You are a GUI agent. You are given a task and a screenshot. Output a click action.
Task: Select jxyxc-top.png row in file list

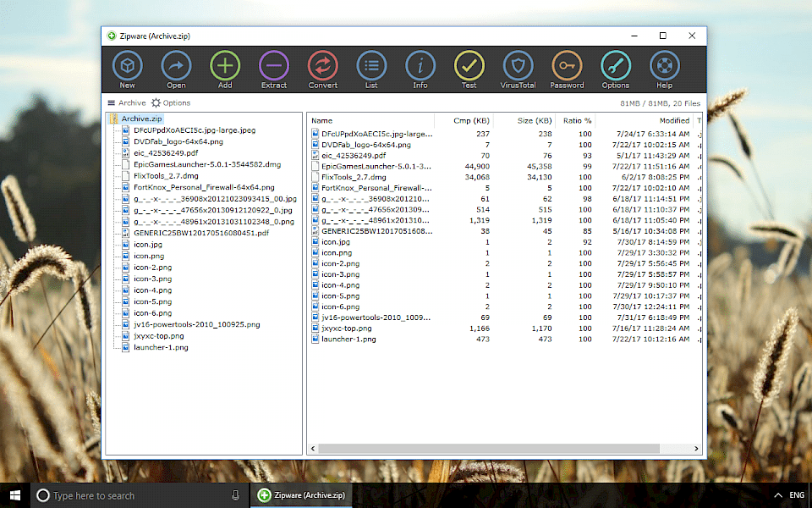(505, 329)
